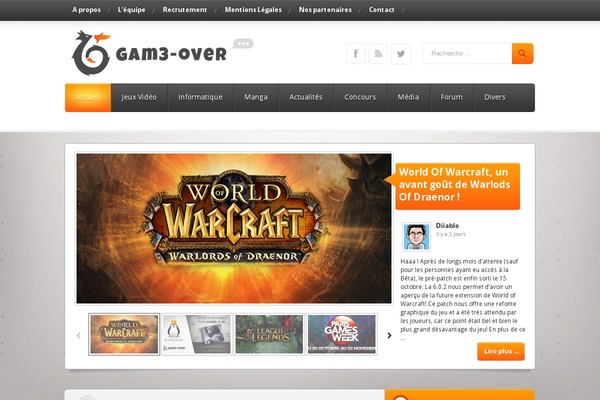Open the L'équipe page
Image resolution: width=600 pixels, height=400 pixels.
[131, 10]
